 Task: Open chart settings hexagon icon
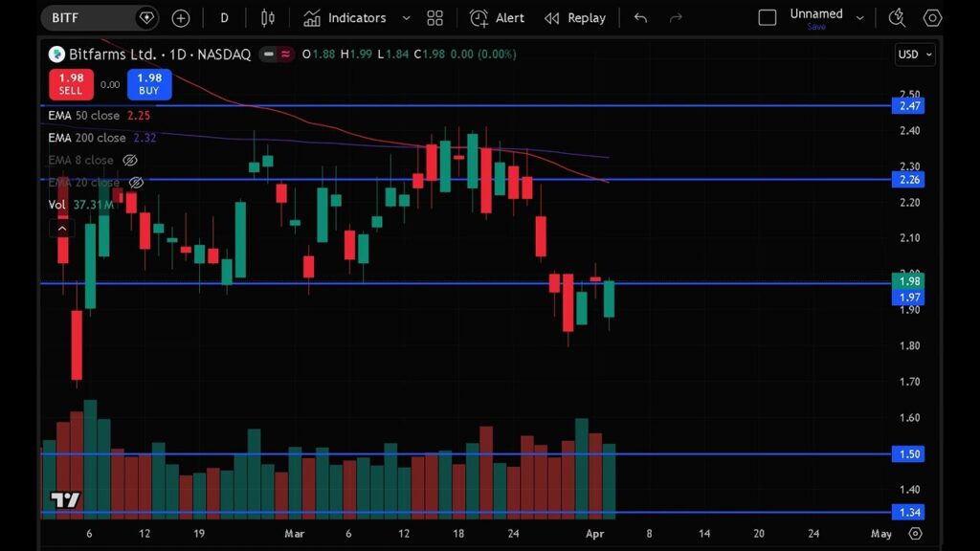[x=931, y=18]
